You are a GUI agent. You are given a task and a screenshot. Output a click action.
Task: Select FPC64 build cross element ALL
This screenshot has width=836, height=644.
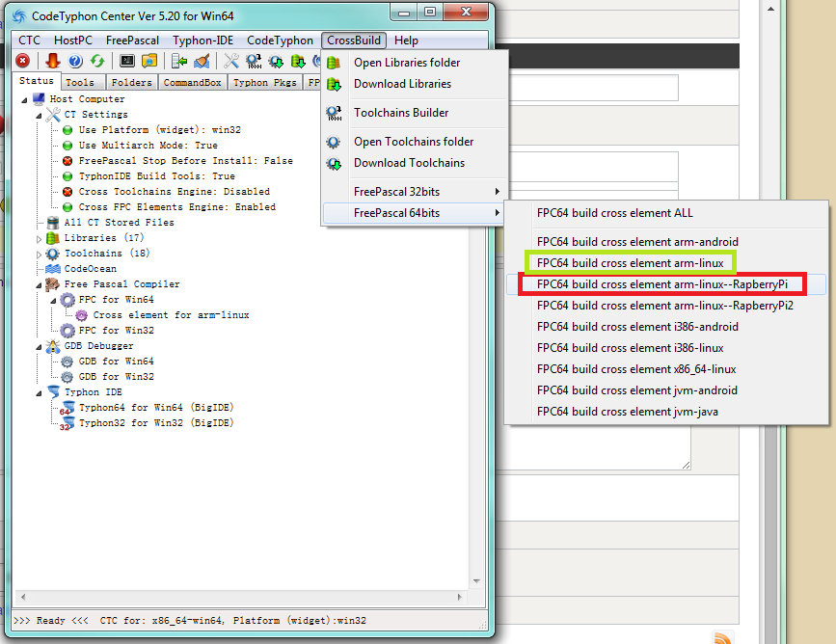click(666, 213)
